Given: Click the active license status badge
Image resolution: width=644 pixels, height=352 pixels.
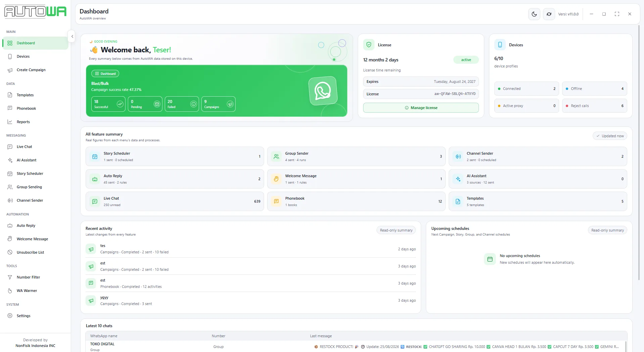Looking at the screenshot, I should [466, 60].
